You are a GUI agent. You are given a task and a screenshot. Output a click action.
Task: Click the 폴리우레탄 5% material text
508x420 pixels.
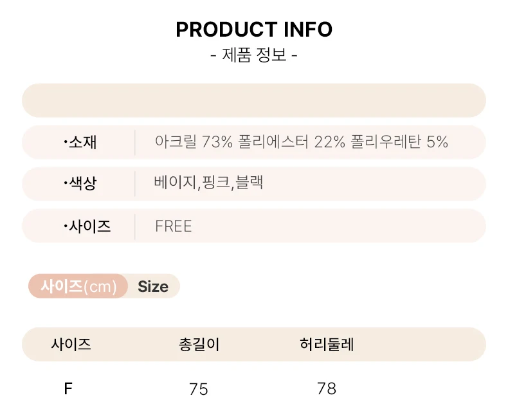tap(399, 142)
